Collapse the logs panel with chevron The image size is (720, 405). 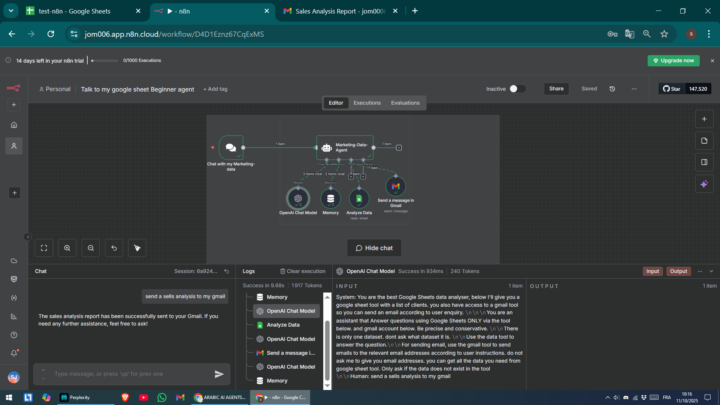tap(711, 271)
